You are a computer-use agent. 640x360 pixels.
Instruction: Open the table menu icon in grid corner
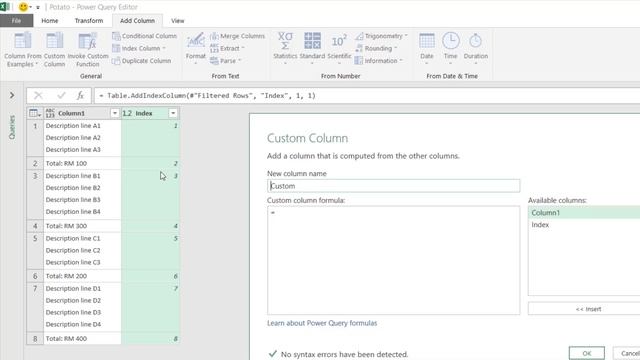(35, 113)
